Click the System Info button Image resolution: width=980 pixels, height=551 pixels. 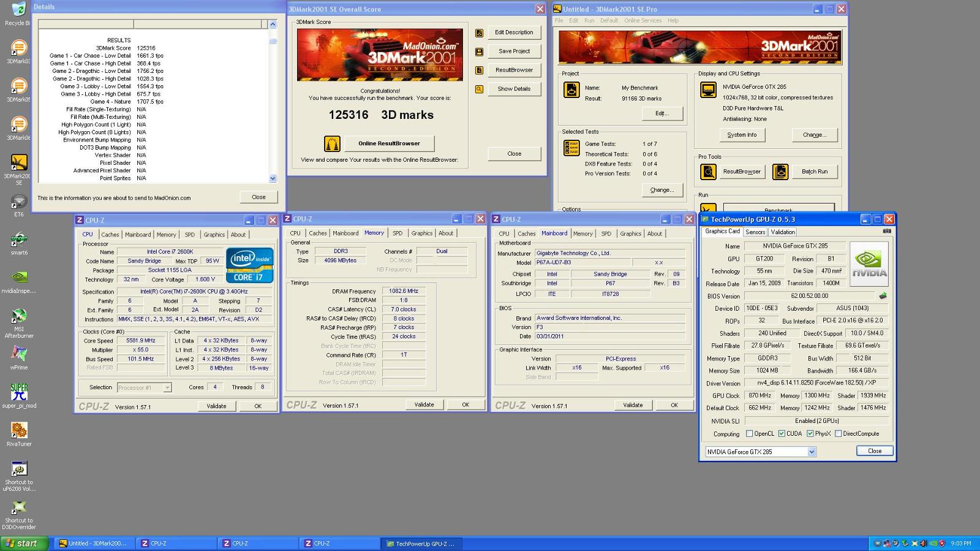tap(742, 135)
